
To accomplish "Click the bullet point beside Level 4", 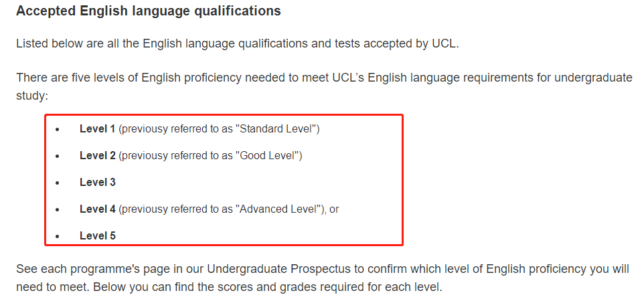I will [58, 209].
